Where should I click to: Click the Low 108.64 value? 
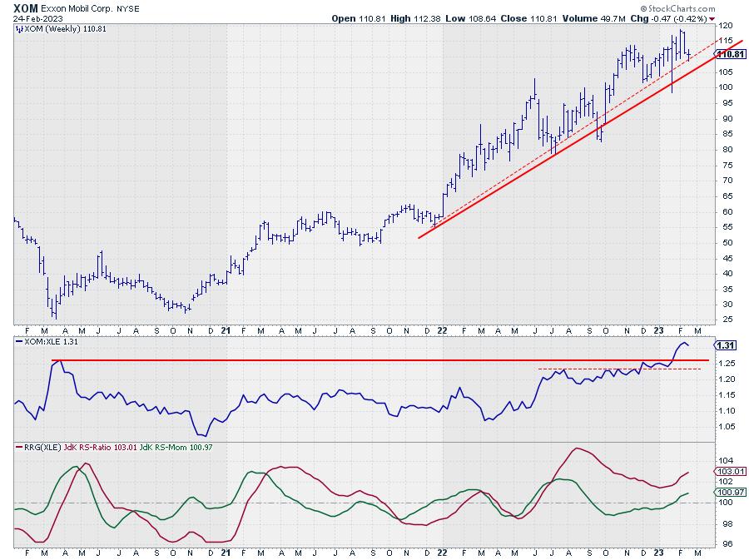coord(471,18)
